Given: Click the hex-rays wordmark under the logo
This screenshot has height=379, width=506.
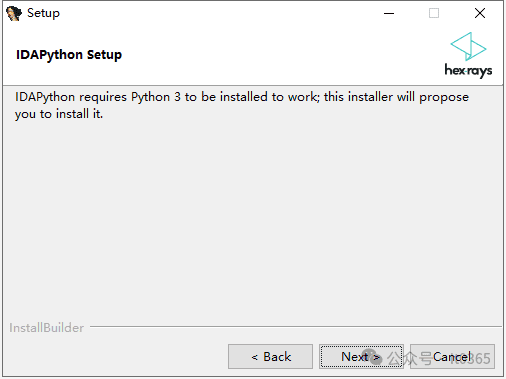Looking at the screenshot, I should click(x=468, y=71).
